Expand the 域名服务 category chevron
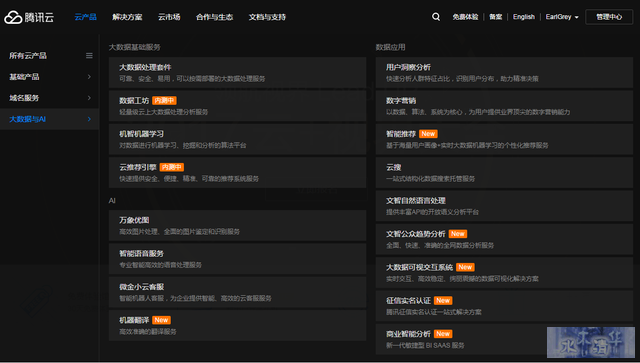The image size is (640, 363). pos(89,98)
